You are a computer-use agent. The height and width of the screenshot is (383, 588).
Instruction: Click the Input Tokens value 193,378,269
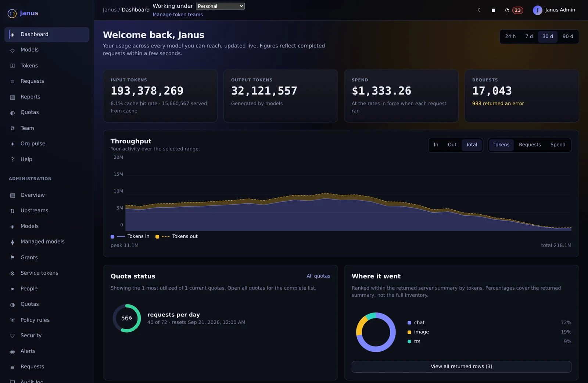(x=147, y=91)
